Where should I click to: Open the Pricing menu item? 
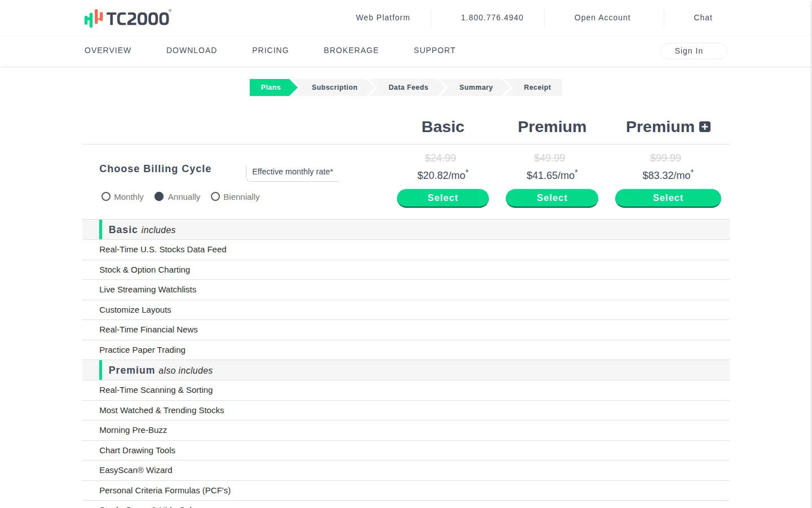click(x=270, y=50)
